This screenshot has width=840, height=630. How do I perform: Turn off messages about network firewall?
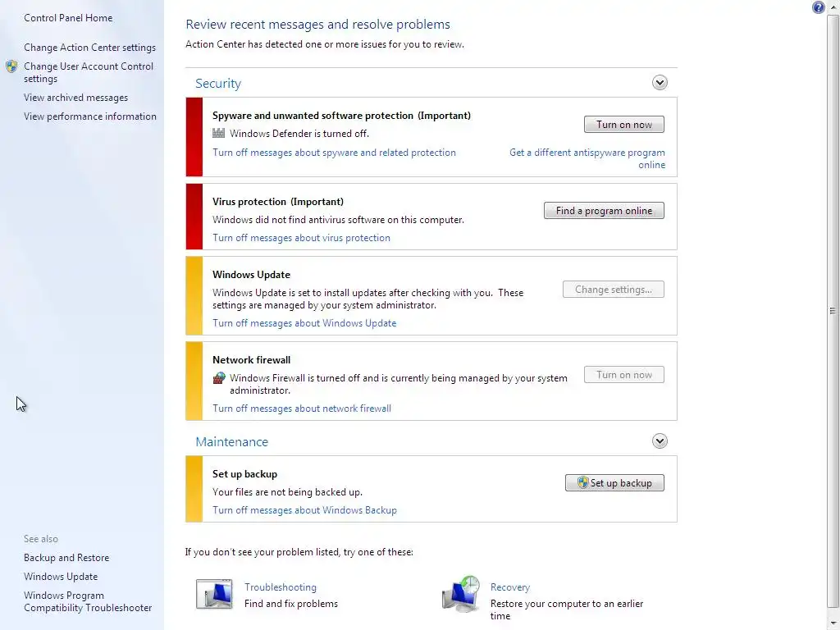point(302,409)
